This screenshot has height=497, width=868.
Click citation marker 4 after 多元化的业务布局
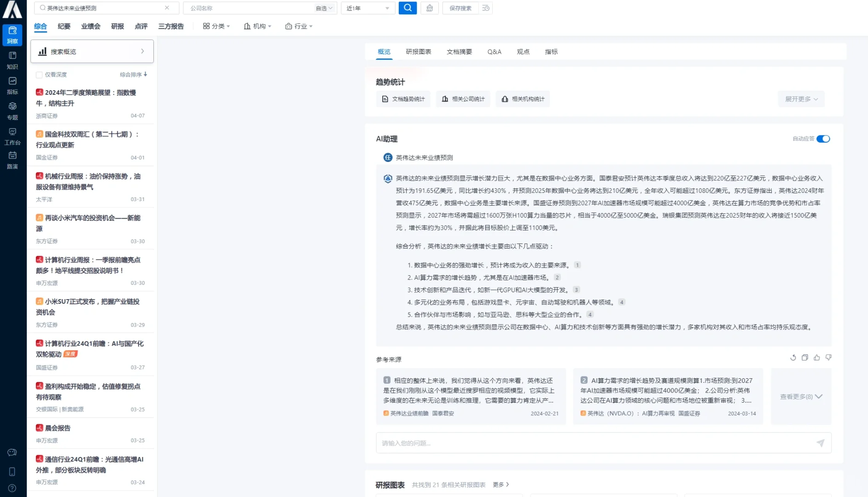pos(622,302)
